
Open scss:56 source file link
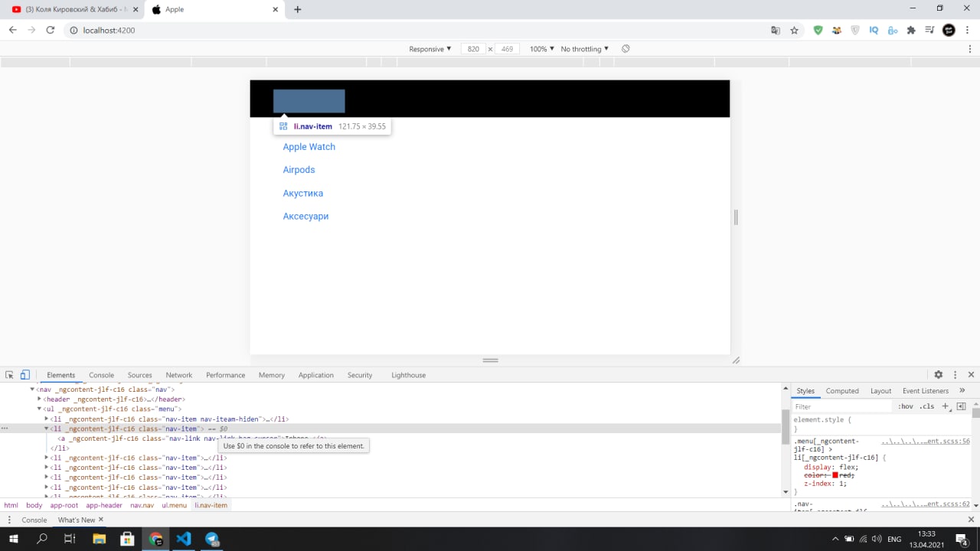coord(926,442)
